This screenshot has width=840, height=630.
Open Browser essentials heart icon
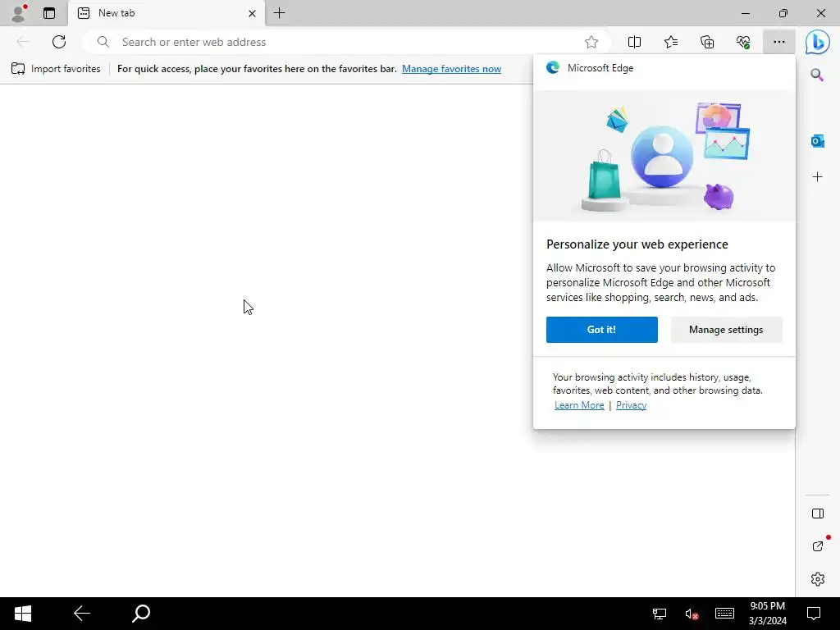point(743,42)
